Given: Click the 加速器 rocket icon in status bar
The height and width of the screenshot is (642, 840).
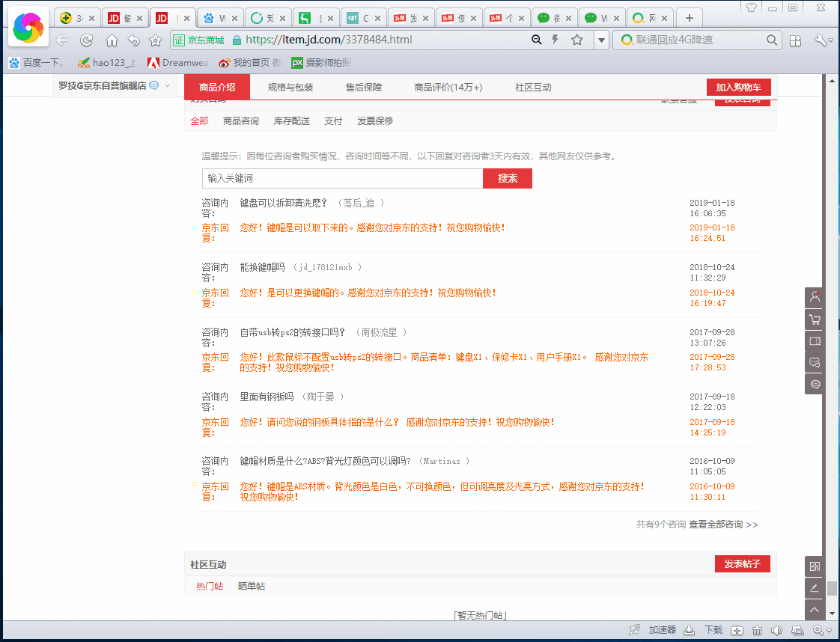Looking at the screenshot, I should pos(634,630).
